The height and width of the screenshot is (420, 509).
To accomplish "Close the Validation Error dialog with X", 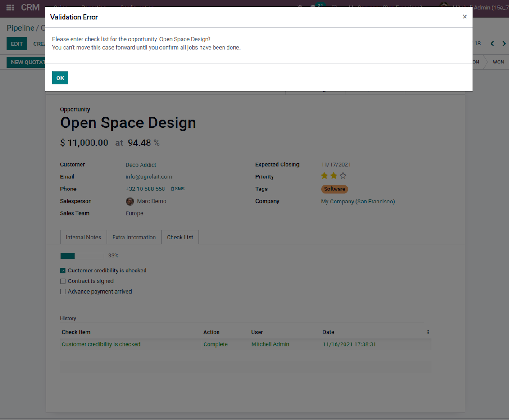I will pyautogui.click(x=464, y=17).
